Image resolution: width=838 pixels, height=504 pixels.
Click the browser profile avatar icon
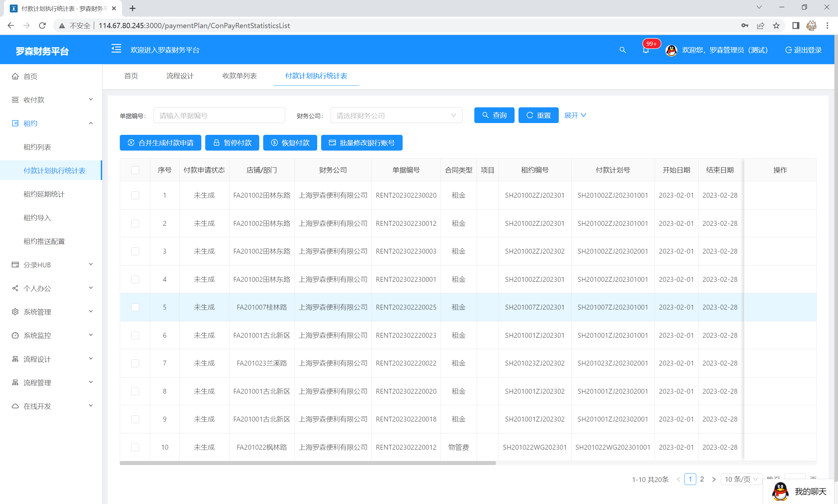(x=811, y=26)
